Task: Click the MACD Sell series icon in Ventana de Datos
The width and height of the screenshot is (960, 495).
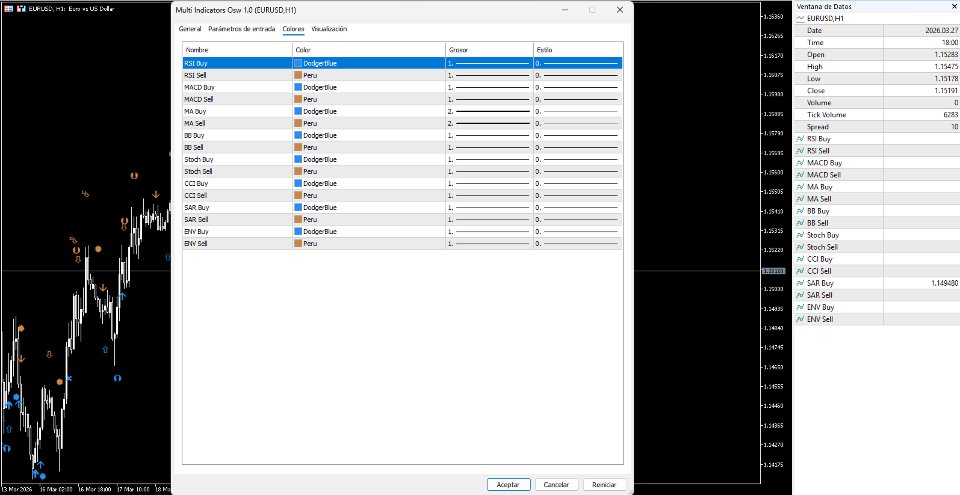Action: tap(800, 175)
